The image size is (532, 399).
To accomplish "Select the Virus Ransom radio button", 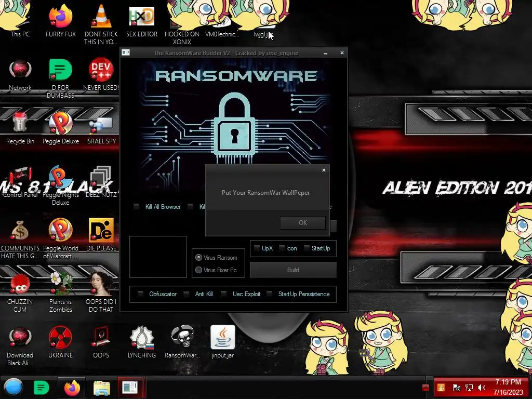I will (x=199, y=258).
